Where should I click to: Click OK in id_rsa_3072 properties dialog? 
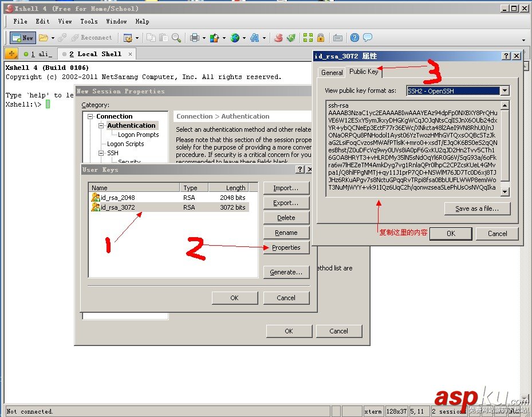tap(451, 234)
